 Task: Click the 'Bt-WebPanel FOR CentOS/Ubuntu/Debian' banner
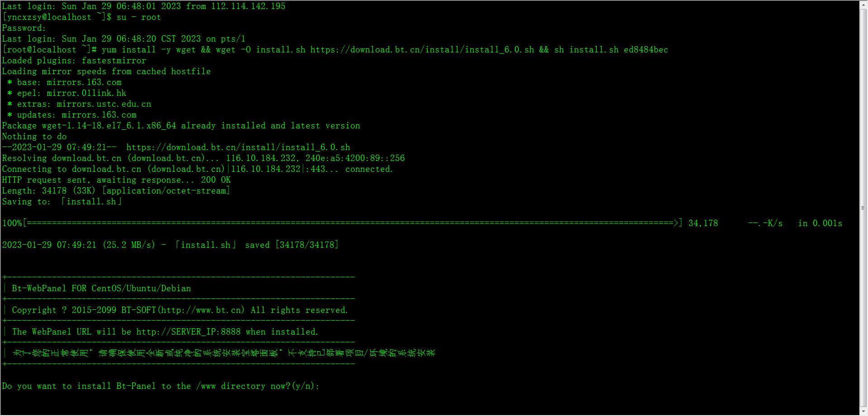101,288
